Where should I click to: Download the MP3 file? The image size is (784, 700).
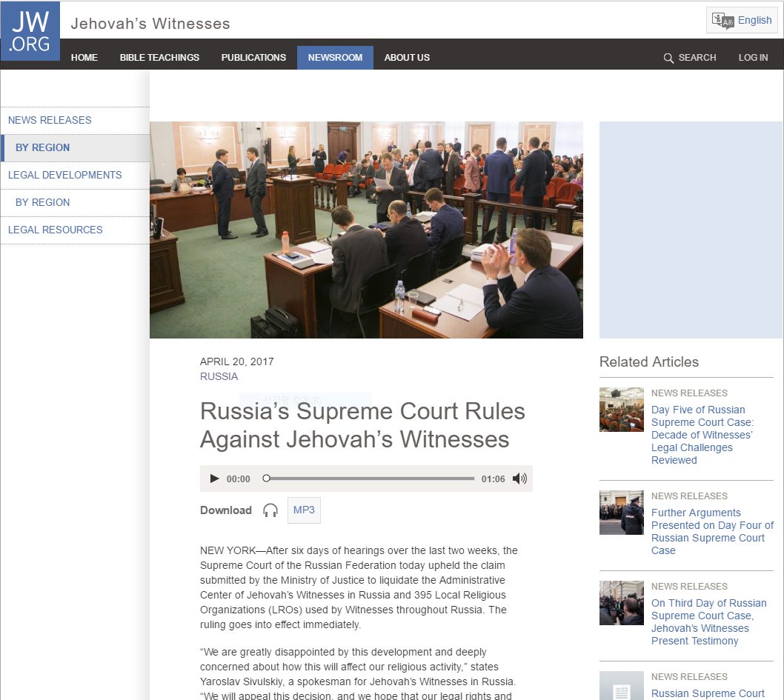click(304, 510)
